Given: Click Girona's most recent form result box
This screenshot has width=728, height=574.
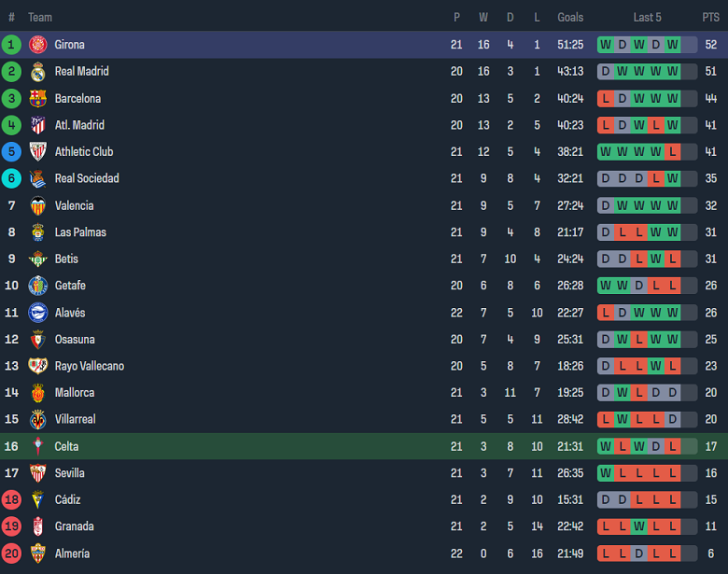Looking at the screenshot, I should (x=672, y=45).
